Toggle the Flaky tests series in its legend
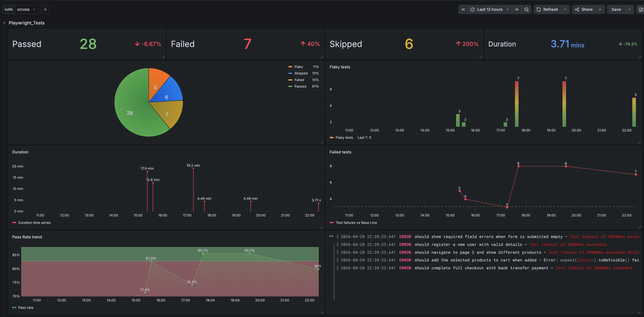This screenshot has width=644, height=317. point(344,137)
